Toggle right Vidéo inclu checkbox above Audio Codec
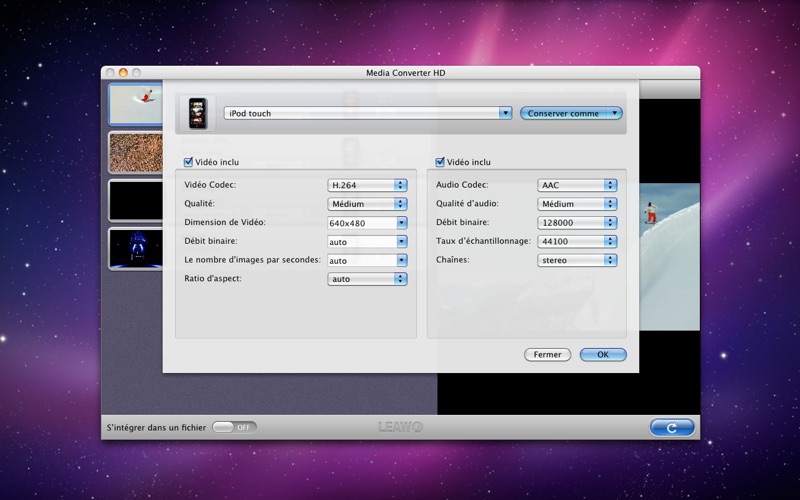The height and width of the screenshot is (500, 800). pos(440,162)
